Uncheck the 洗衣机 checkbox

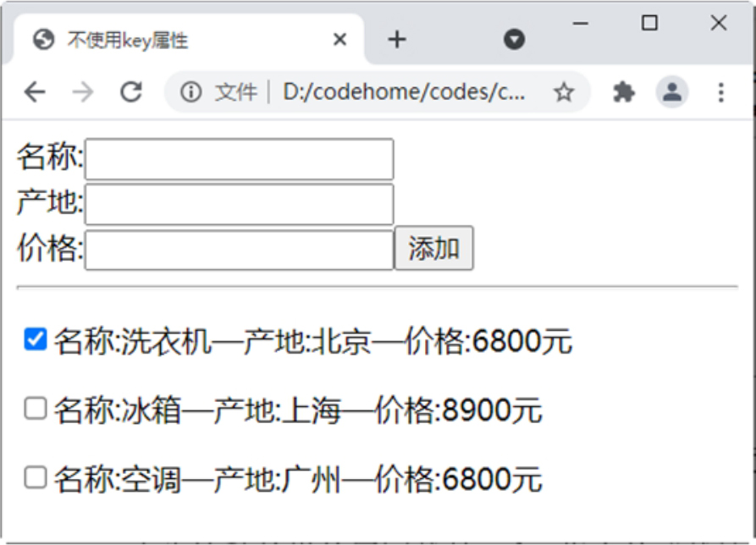tap(36, 339)
